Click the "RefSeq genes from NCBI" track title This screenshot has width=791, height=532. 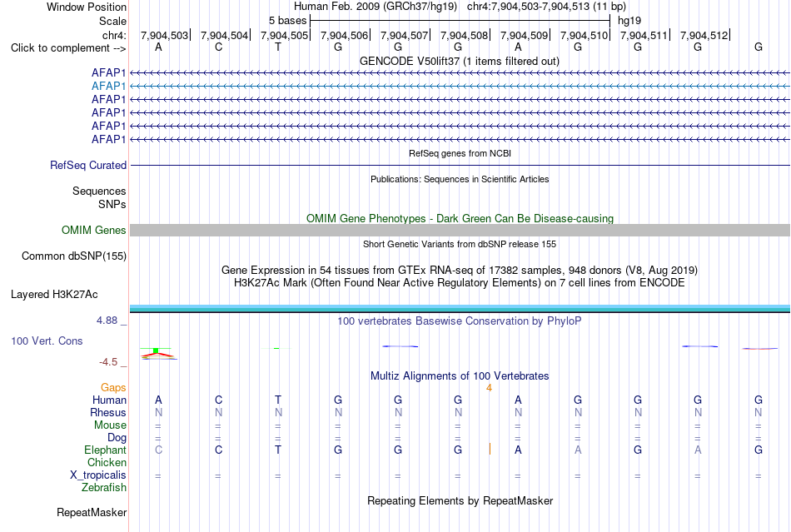460,153
